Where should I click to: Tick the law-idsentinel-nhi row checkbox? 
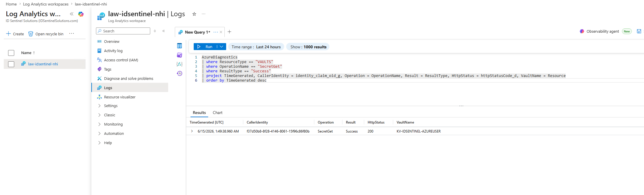click(x=11, y=64)
